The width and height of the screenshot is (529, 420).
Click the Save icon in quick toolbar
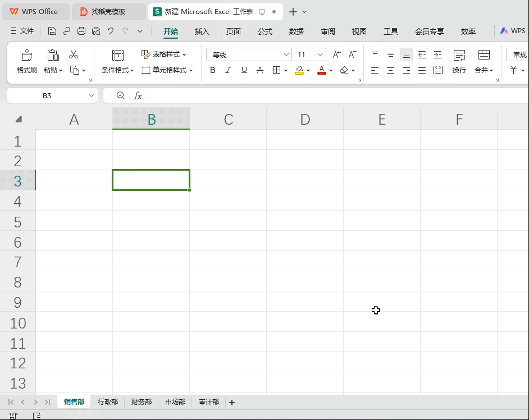[52, 31]
